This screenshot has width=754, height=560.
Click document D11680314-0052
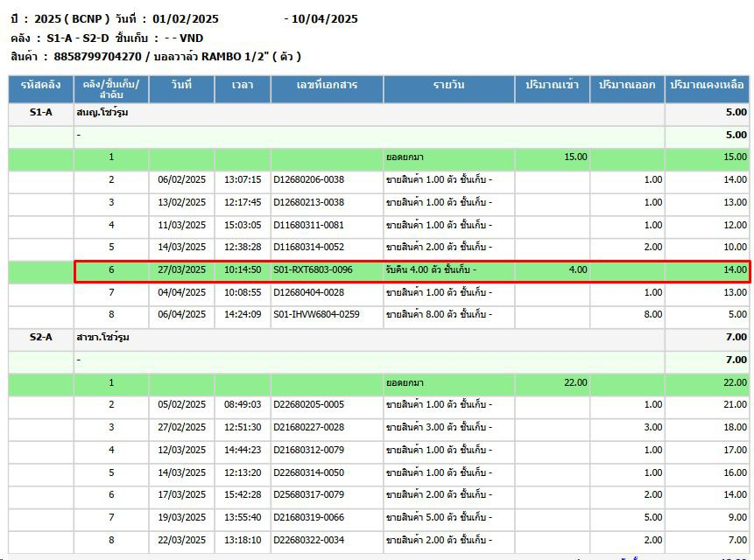pyautogui.click(x=309, y=248)
